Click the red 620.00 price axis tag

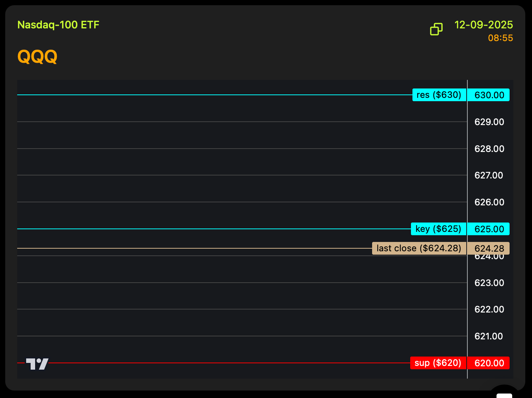point(489,363)
